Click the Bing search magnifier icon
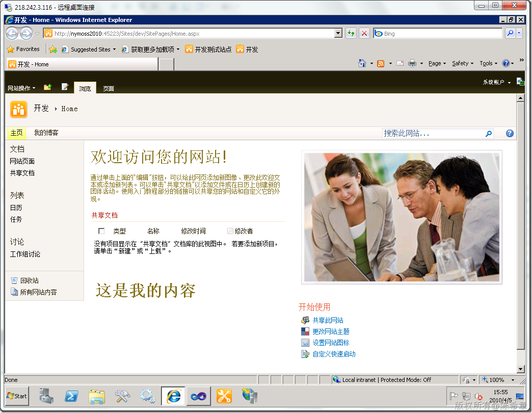 pyautogui.click(x=510, y=33)
